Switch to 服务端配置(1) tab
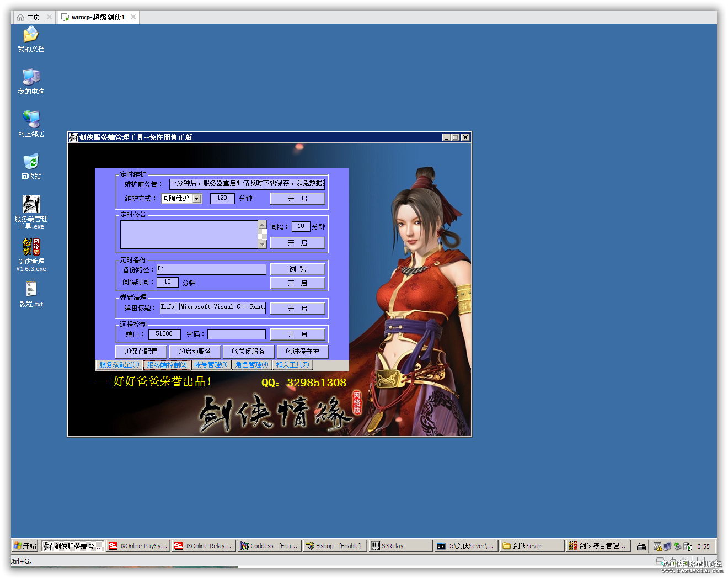 tap(119, 365)
